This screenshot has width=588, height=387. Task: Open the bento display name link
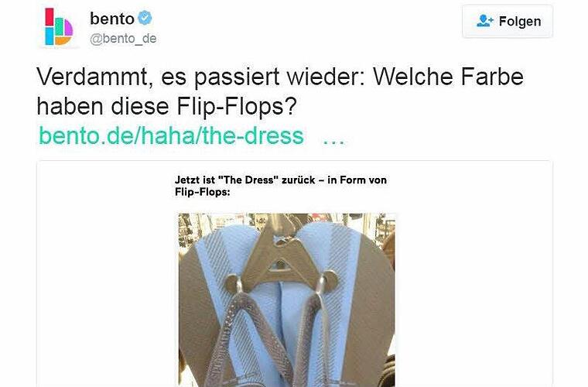click(x=111, y=19)
